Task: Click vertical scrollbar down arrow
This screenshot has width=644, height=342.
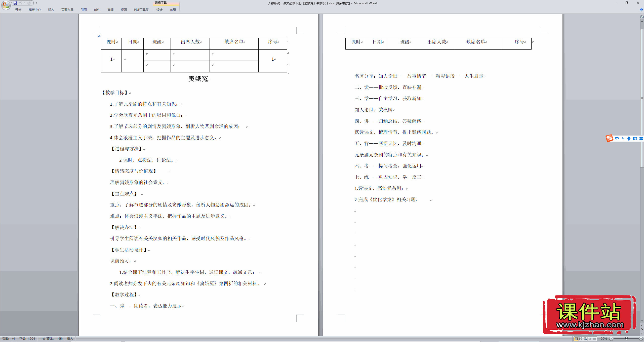Action: pos(642,321)
